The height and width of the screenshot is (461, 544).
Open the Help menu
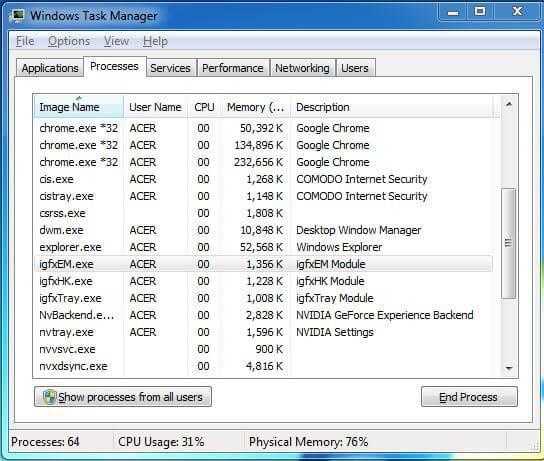[155, 41]
